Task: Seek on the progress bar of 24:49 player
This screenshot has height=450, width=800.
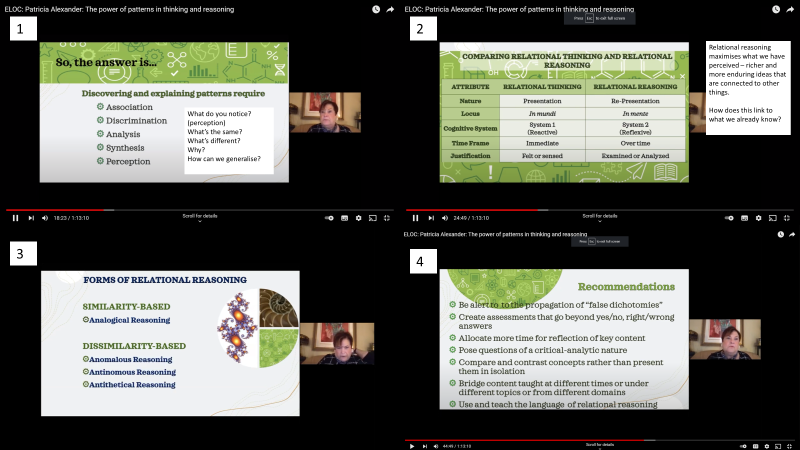Action: [599, 210]
